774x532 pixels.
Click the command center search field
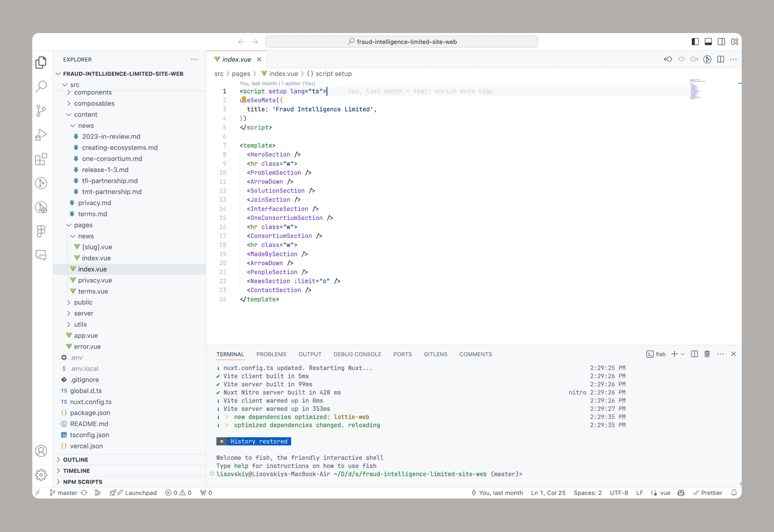(x=402, y=42)
